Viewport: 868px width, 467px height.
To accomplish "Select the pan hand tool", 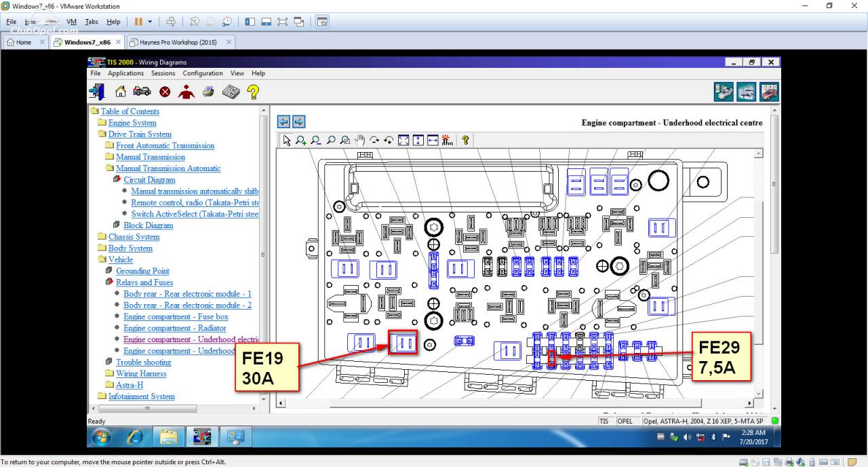I will pos(360,141).
